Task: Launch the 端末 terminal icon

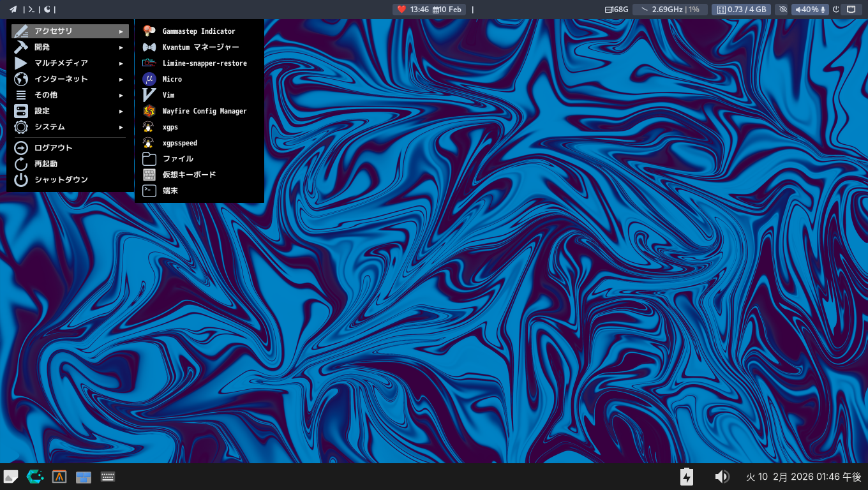Action: pyautogui.click(x=149, y=190)
